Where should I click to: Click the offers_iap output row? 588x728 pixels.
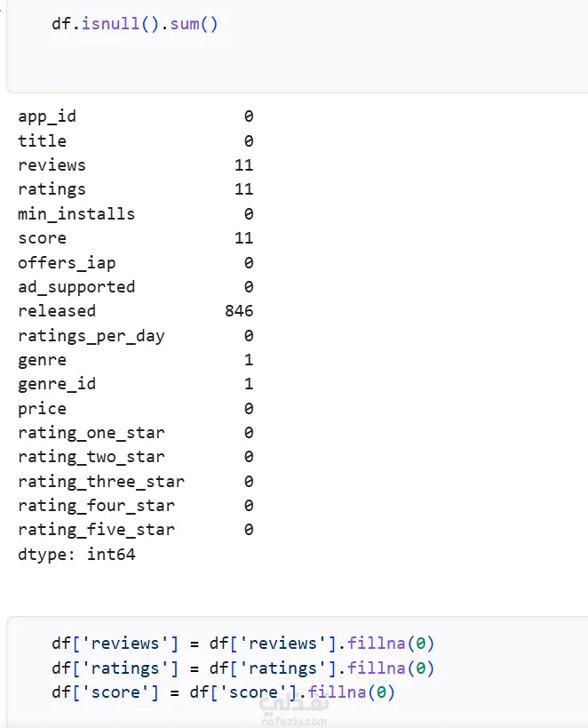pos(136,263)
